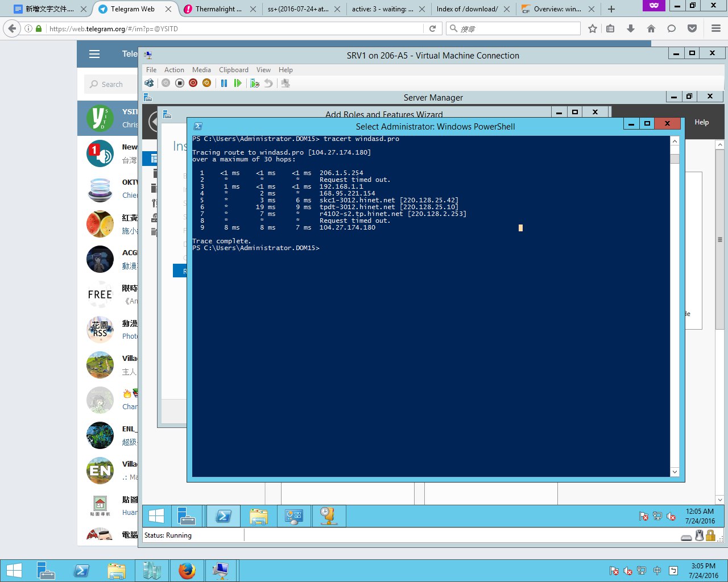Open the Action menu
This screenshot has height=582, width=728.
point(174,70)
